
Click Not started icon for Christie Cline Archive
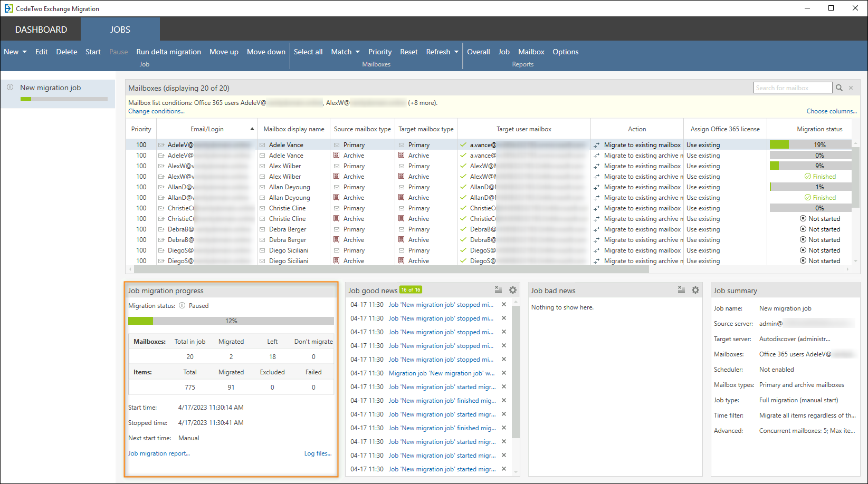(803, 218)
